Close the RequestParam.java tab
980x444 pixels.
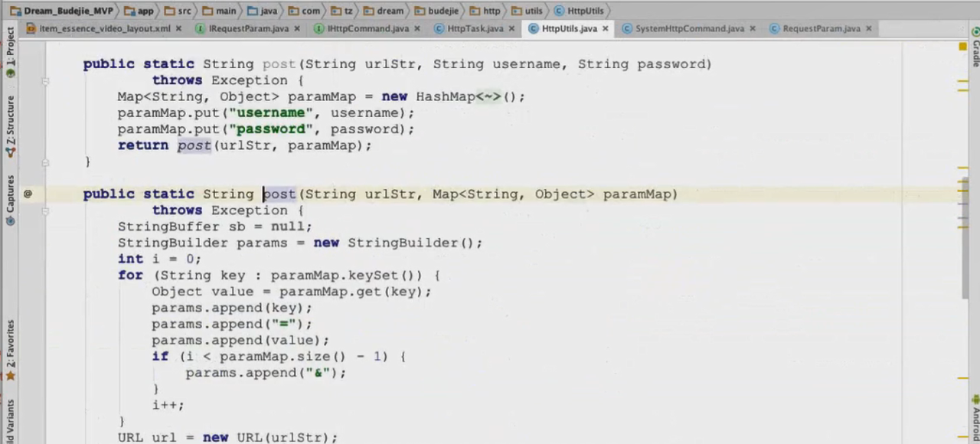coord(867,28)
